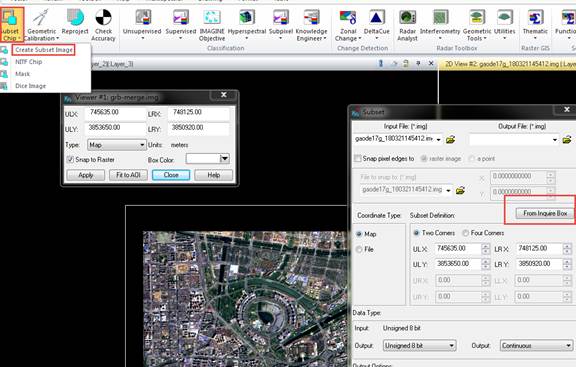Viewport: 576px width, 367px height.
Task: Open Subpixel classifier
Action: [x=281, y=24]
